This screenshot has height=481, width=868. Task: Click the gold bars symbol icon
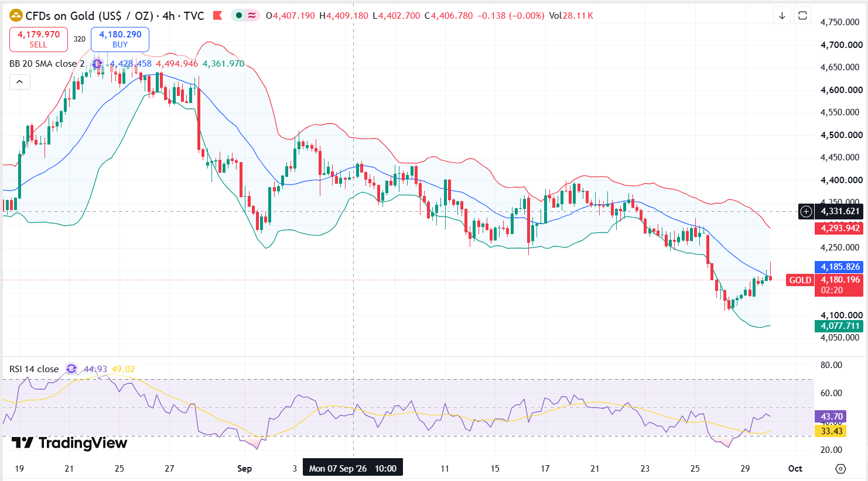(16, 16)
